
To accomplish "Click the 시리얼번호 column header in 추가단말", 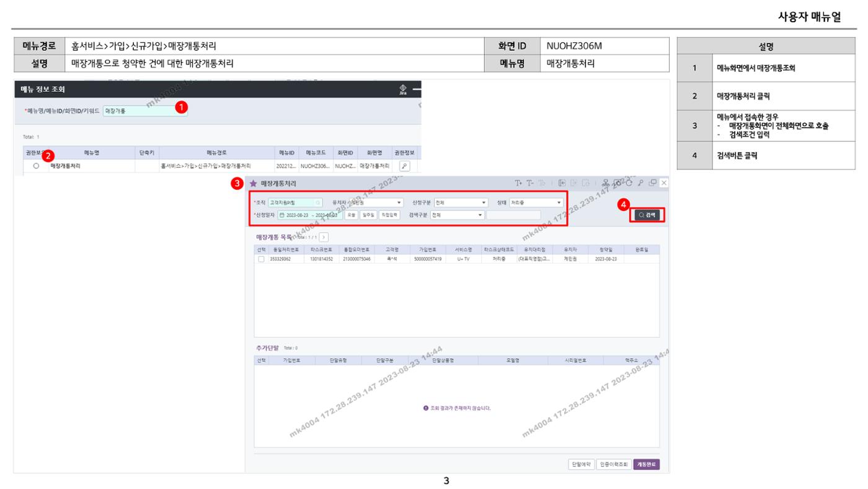I will [575, 361].
